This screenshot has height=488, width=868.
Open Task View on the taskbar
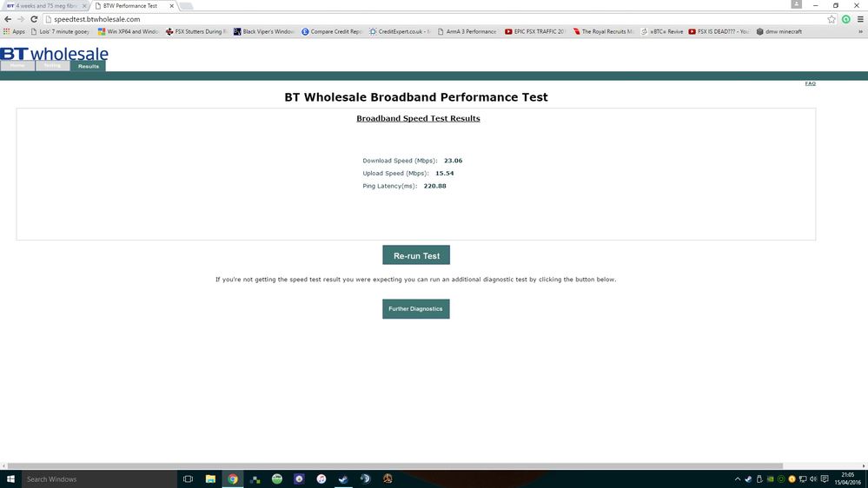click(x=188, y=479)
